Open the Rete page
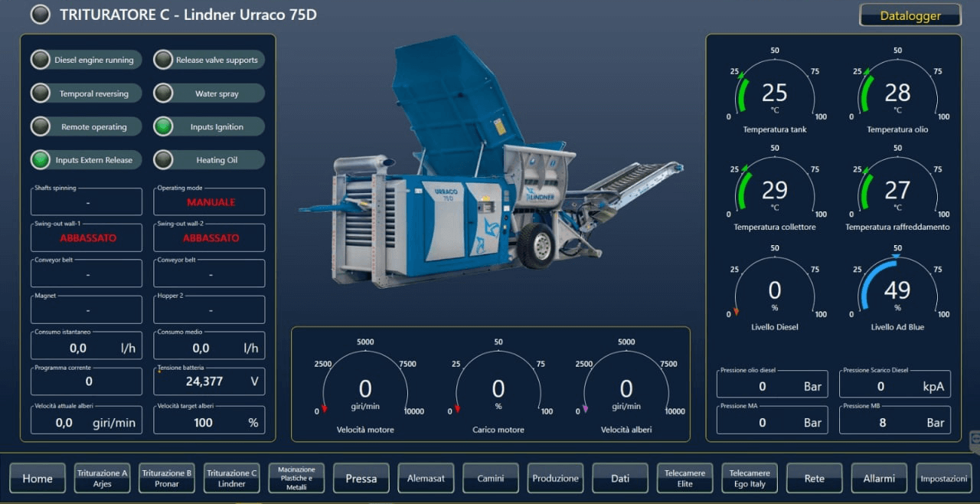The height and width of the screenshot is (504, 980). pyautogui.click(x=815, y=478)
